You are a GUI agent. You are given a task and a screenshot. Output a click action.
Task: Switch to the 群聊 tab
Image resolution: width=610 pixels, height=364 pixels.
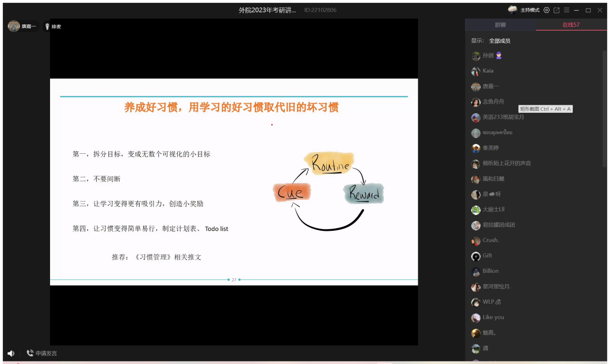pos(500,24)
